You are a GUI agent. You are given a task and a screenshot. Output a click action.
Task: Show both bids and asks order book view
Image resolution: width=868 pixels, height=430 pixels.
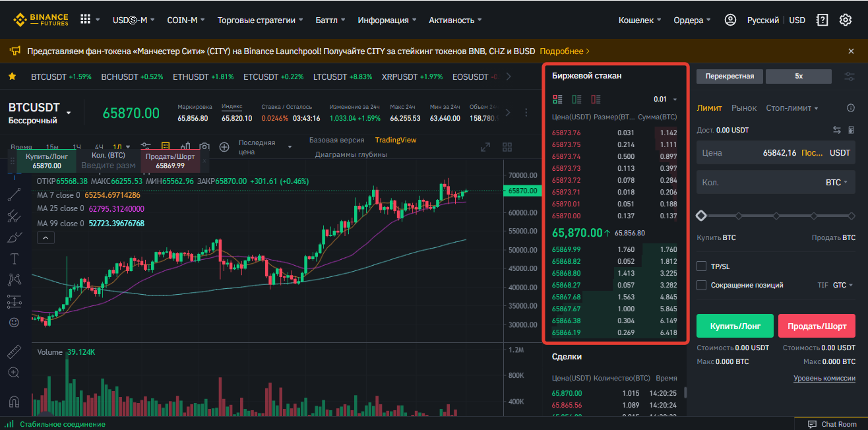pyautogui.click(x=557, y=100)
